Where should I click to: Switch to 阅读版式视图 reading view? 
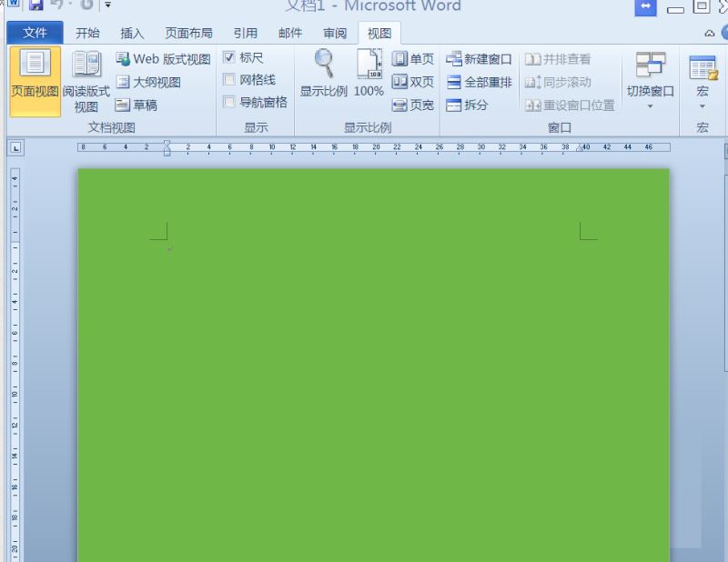point(86,81)
